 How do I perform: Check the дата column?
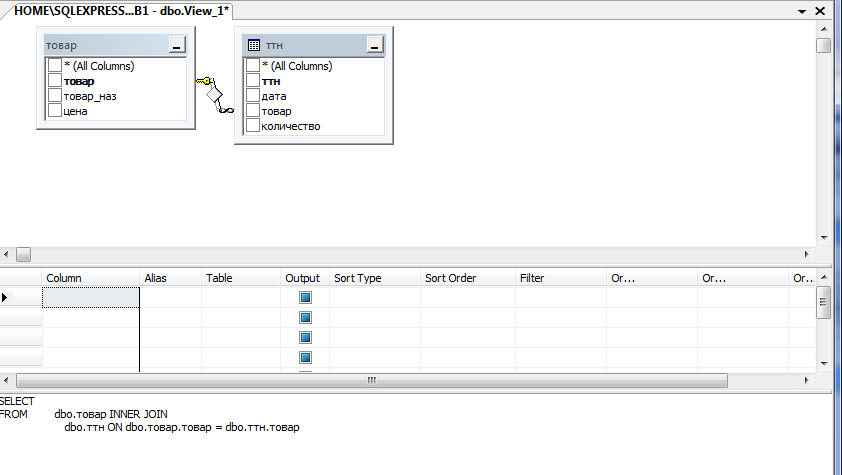[x=253, y=96]
